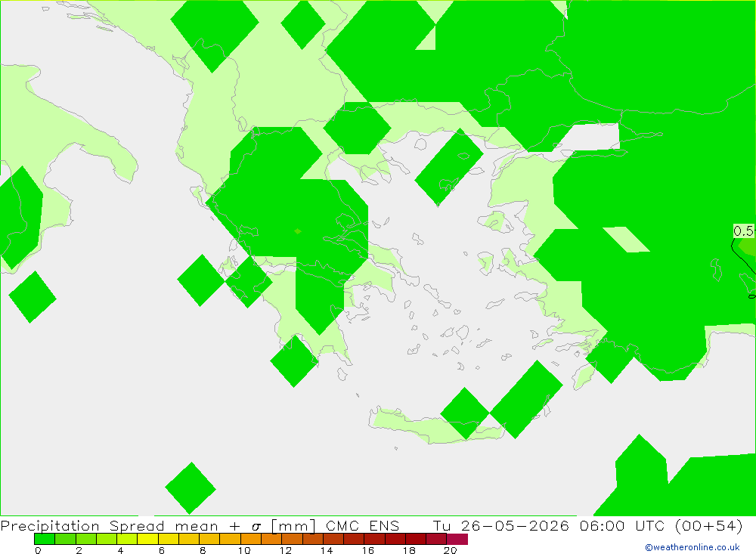
Task: Select the "Tu 26-05-2026" date text
Action: tap(501, 525)
